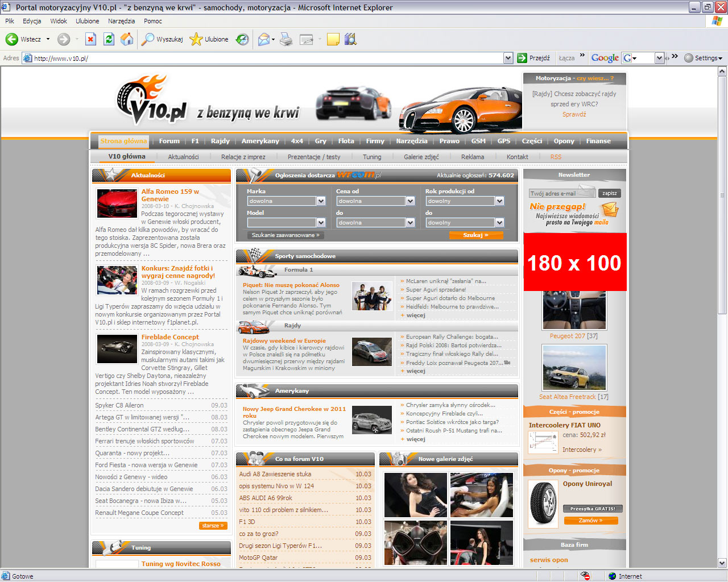Open Nowy Jeep Grand Cherokee w 2011 roku

(x=294, y=412)
